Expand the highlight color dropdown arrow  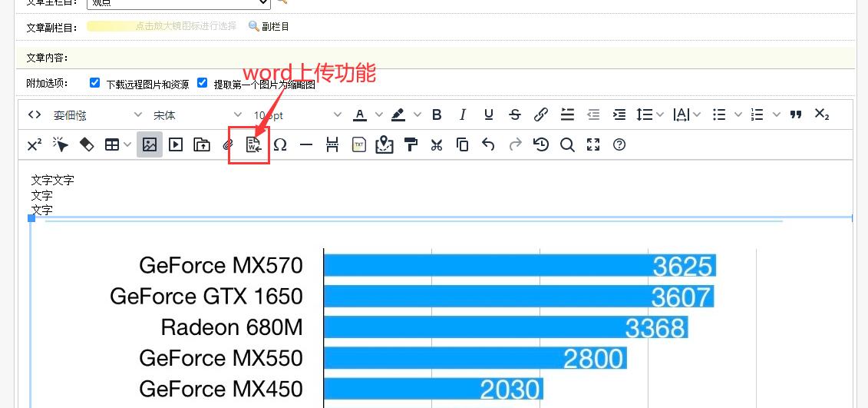(x=417, y=114)
